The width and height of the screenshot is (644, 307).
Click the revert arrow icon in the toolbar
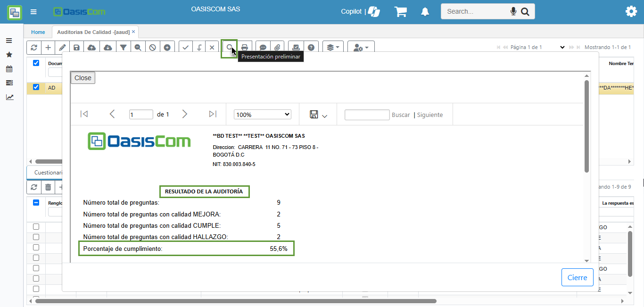point(199,47)
